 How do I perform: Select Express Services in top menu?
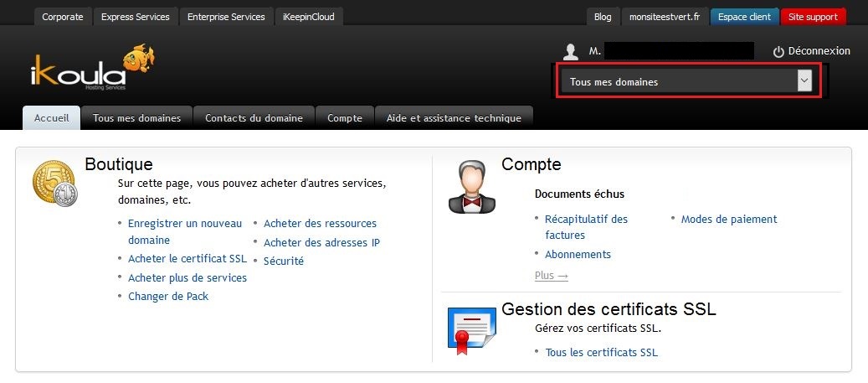pos(135,17)
